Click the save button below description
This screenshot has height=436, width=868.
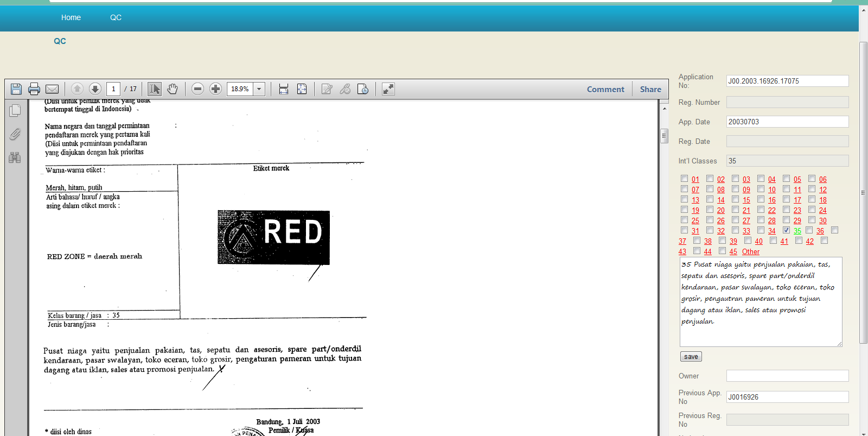pyautogui.click(x=691, y=357)
